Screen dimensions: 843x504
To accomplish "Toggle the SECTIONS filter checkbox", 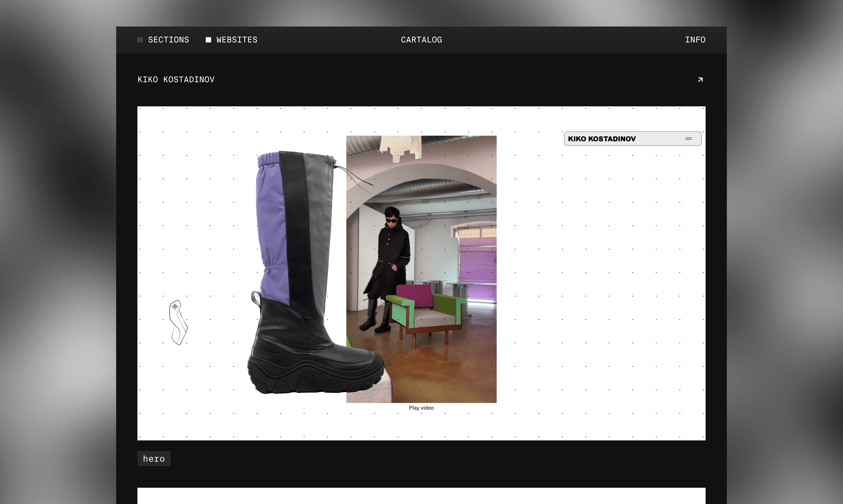I will 140,40.
